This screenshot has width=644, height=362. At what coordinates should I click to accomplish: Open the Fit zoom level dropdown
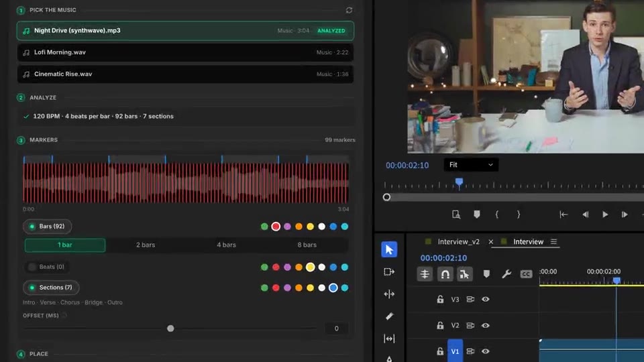tap(471, 165)
